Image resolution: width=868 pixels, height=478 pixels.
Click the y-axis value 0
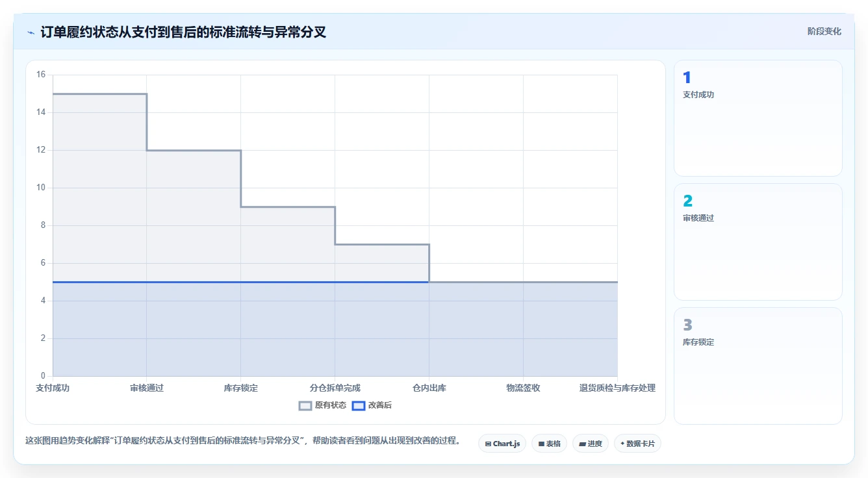(43, 376)
